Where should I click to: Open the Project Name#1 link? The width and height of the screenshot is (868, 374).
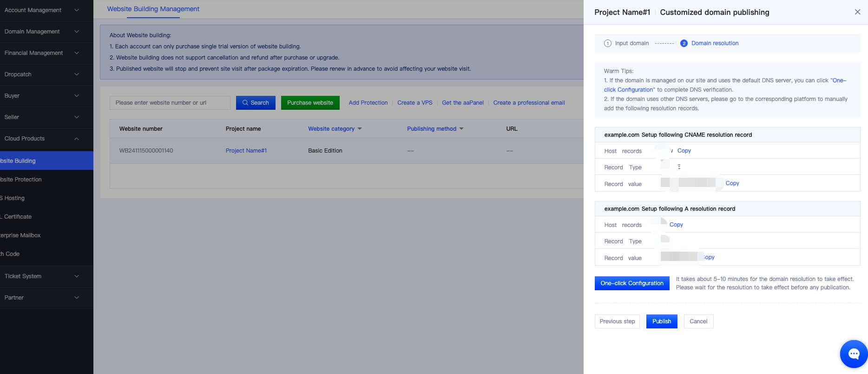pos(246,151)
